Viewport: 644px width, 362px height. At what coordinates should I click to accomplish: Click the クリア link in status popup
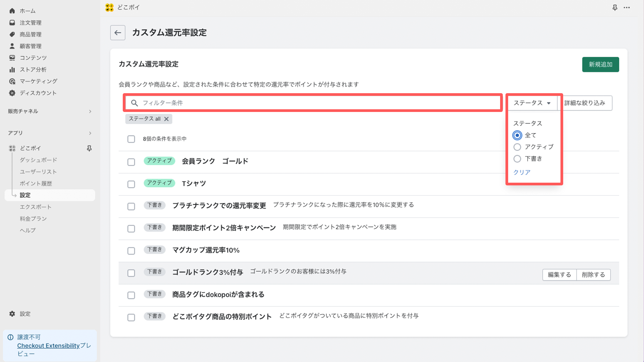pos(522,172)
